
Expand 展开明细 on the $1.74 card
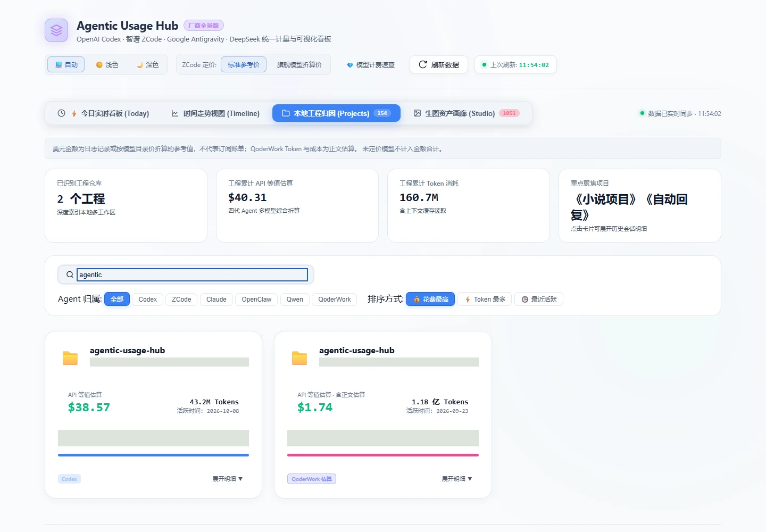[x=457, y=479]
